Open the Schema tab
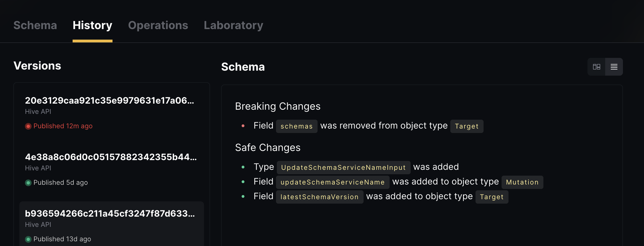This screenshot has width=644, height=246. [35, 25]
